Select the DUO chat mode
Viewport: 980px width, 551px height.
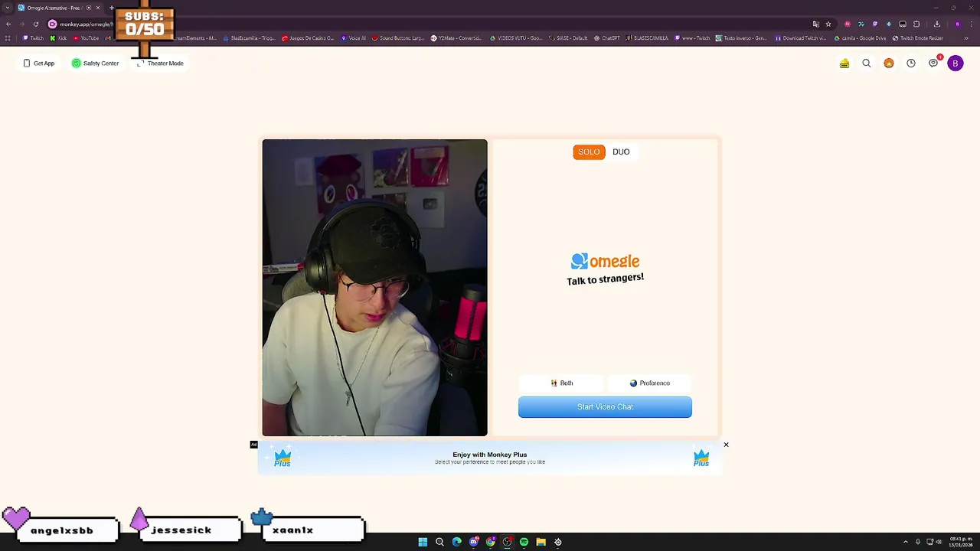click(621, 152)
